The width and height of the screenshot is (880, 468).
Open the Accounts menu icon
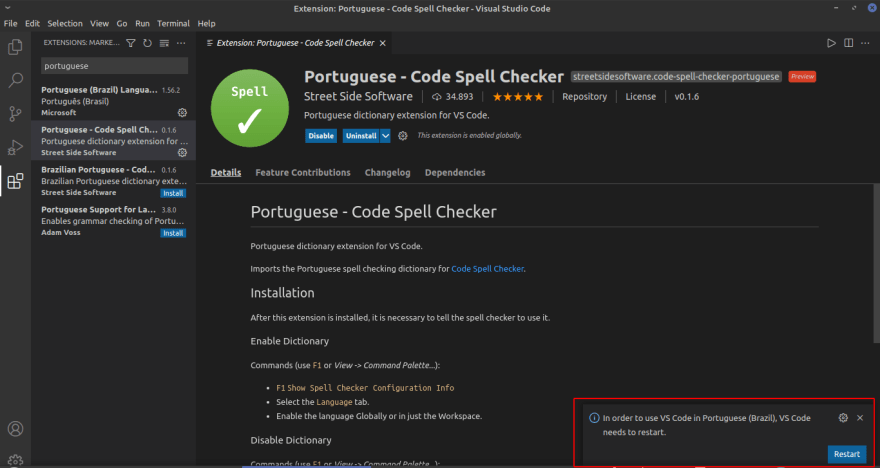tap(15, 429)
